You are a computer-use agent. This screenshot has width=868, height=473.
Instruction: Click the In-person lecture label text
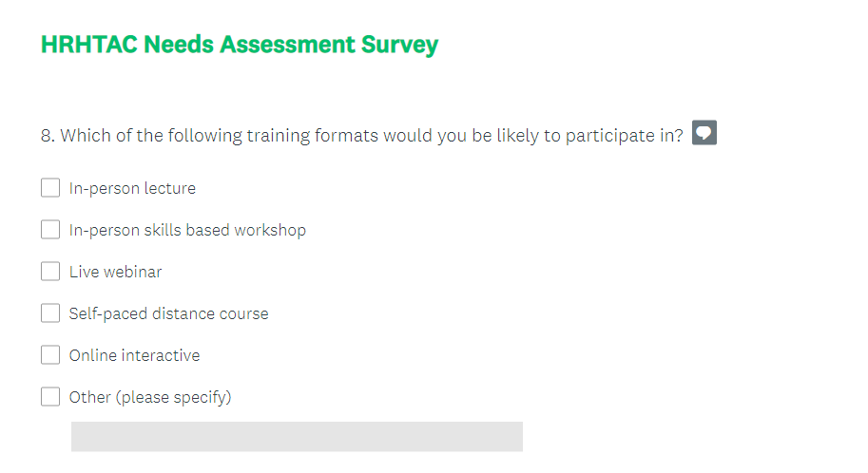(x=132, y=189)
